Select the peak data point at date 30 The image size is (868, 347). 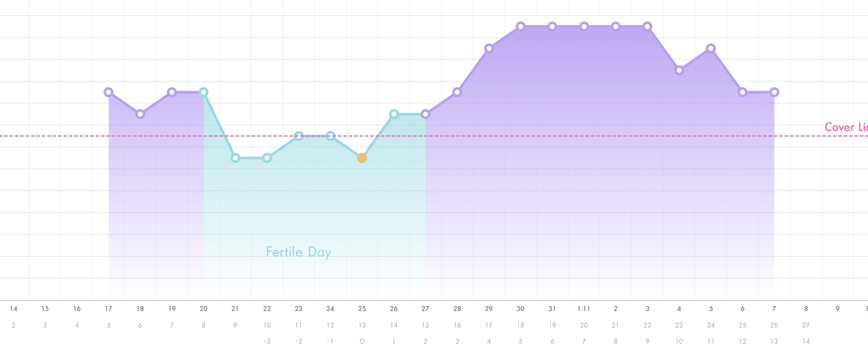[520, 26]
